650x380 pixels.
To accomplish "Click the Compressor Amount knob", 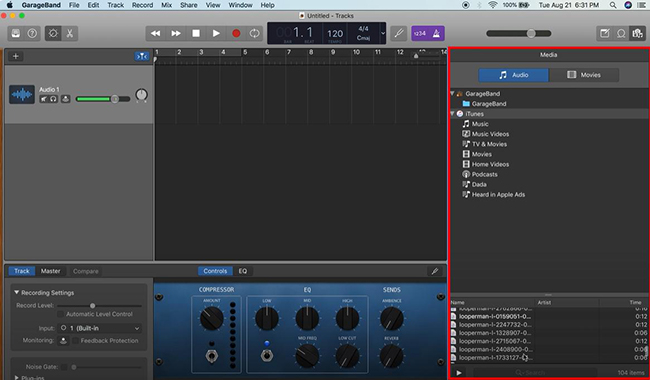I will [x=212, y=318].
